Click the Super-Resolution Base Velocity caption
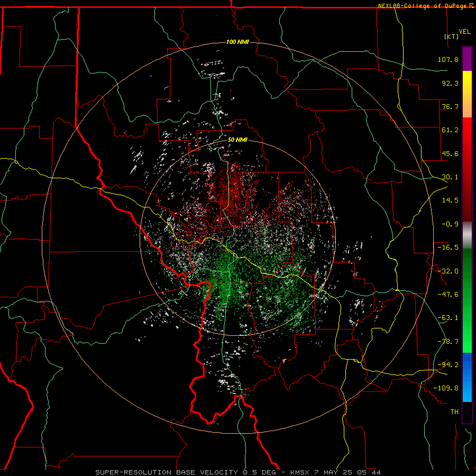 (x=237, y=472)
